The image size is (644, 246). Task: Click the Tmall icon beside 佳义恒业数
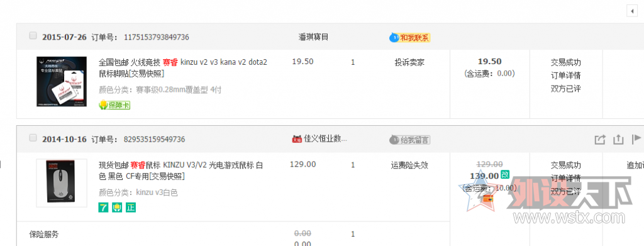pyautogui.click(x=297, y=140)
